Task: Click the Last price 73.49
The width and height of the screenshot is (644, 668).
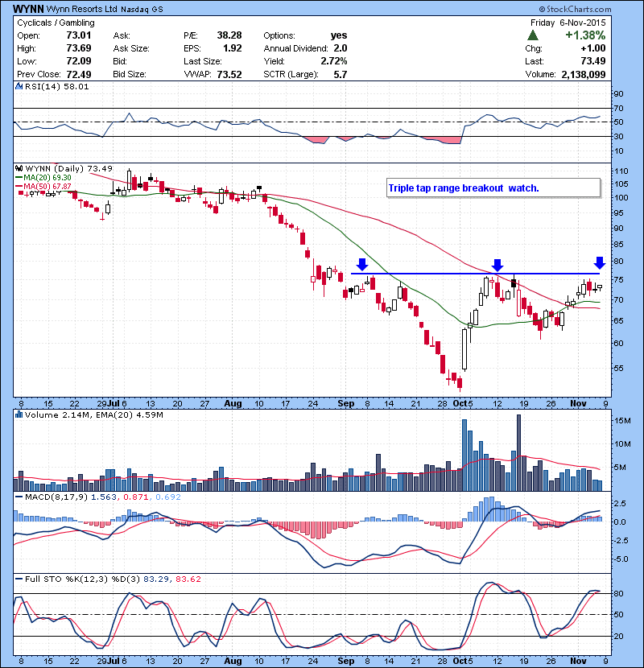Action: click(x=593, y=61)
